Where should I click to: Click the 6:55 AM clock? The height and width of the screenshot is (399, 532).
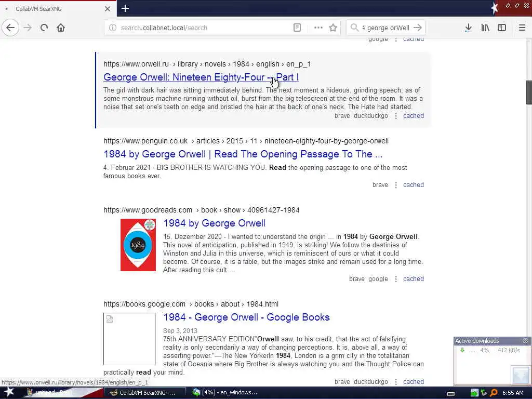click(513, 393)
